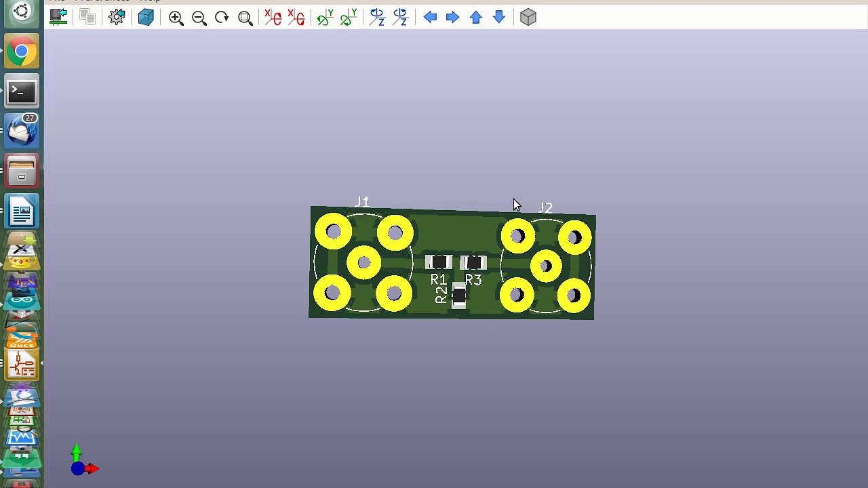
Task: Open Thunderbird mail with 27 badge
Action: [x=22, y=131]
